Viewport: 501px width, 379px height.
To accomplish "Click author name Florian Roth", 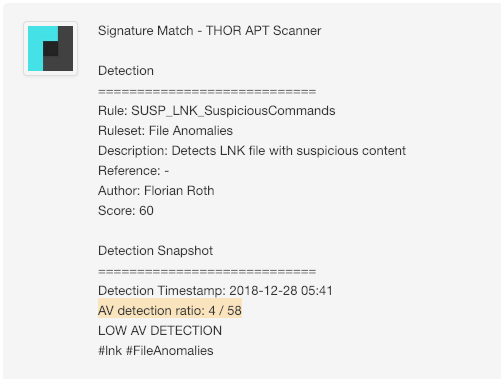I will tap(179, 191).
